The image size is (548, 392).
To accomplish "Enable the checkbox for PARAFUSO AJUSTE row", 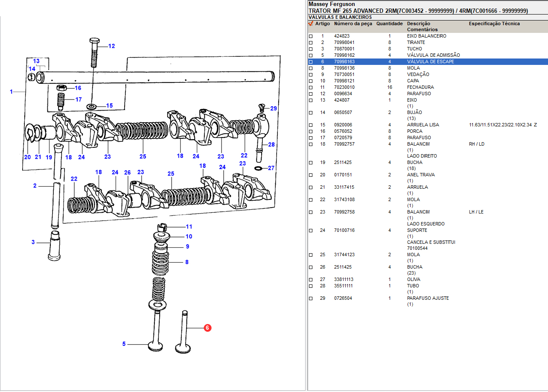I will pos(311,298).
